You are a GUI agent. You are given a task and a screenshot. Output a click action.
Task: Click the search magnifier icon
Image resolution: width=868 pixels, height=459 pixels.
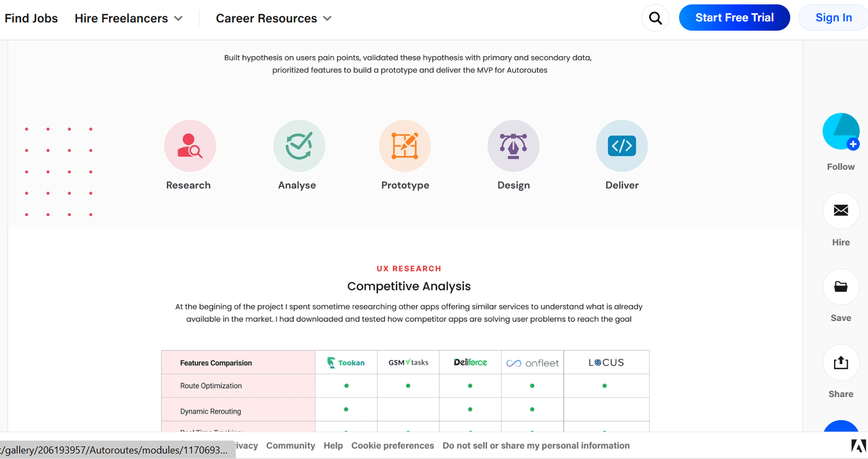coord(655,18)
